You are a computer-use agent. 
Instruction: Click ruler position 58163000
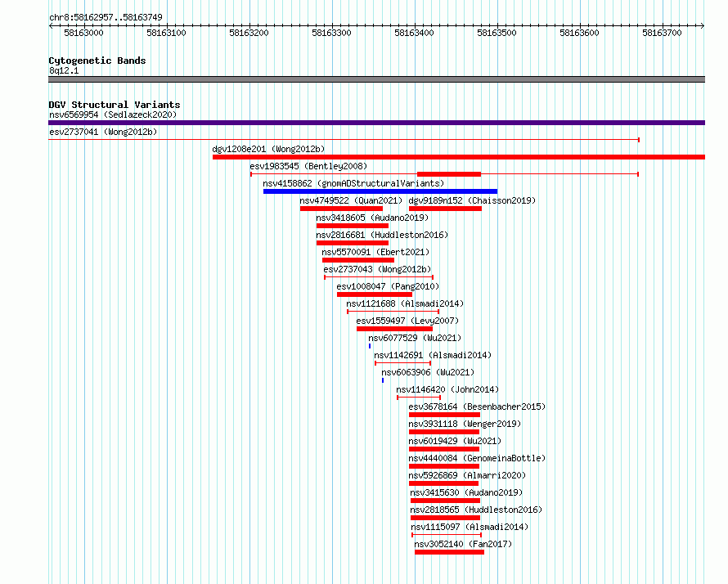pos(83,33)
